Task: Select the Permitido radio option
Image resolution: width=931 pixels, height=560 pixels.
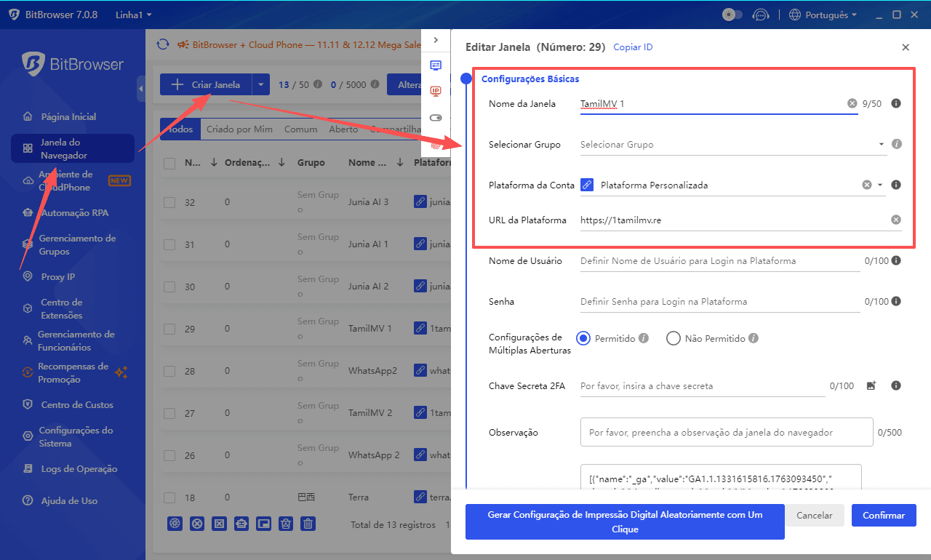Action: click(x=583, y=338)
